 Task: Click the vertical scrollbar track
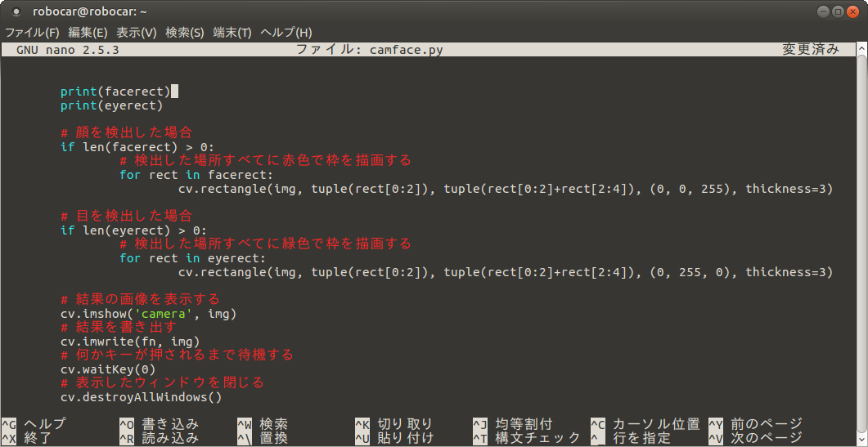[x=861, y=244]
